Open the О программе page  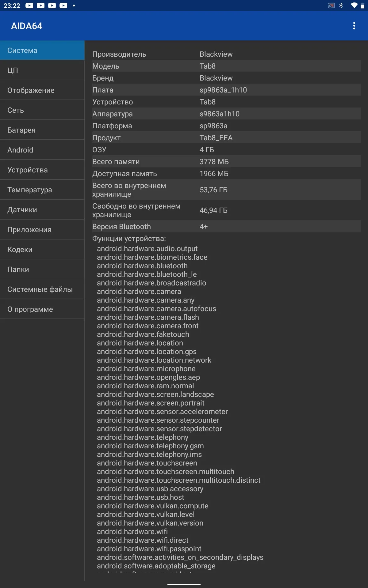click(42, 309)
